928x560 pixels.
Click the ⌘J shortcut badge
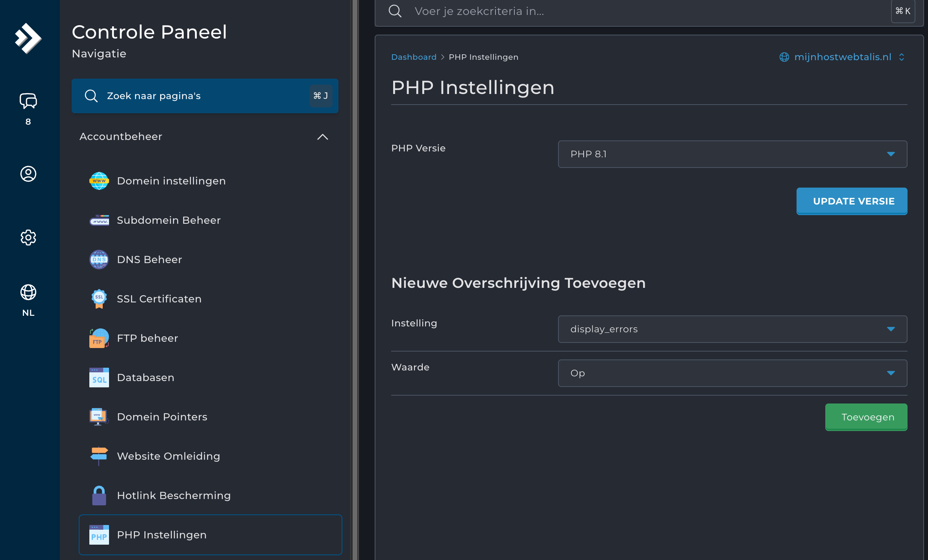(321, 96)
